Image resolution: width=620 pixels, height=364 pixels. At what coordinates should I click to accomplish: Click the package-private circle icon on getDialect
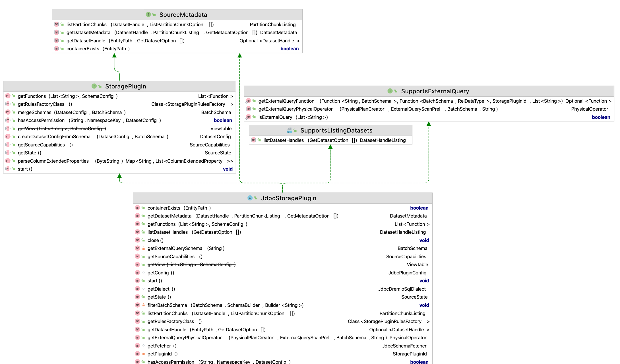click(144, 289)
